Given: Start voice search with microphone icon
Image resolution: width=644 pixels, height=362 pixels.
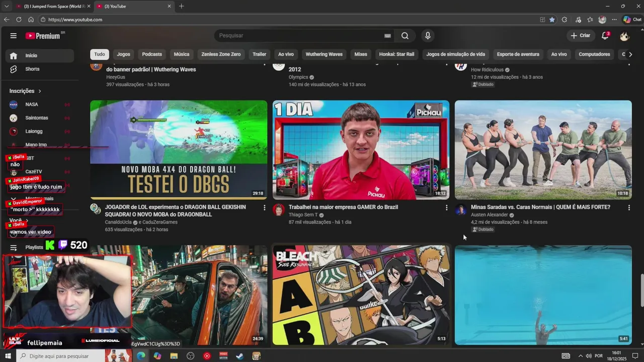Looking at the screenshot, I should coord(428,36).
